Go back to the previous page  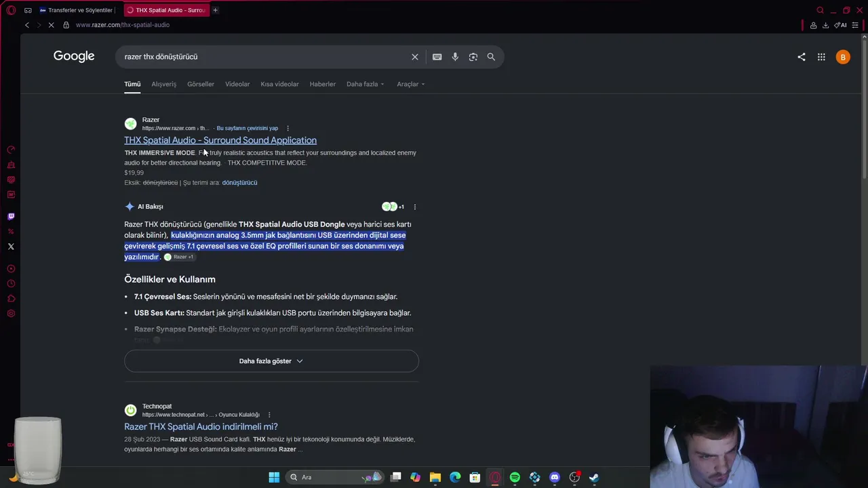tap(27, 25)
